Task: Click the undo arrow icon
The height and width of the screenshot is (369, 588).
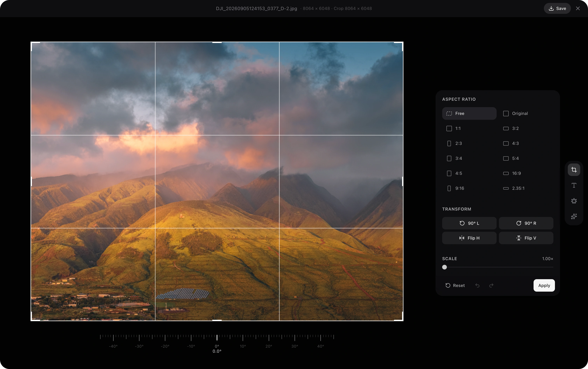Action: tap(477, 285)
